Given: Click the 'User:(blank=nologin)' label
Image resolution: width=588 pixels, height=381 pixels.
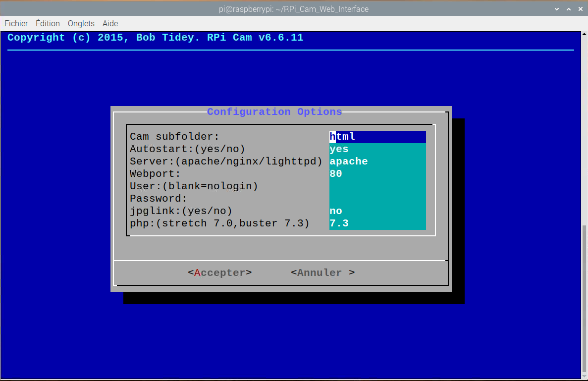Looking at the screenshot, I should pos(194,186).
